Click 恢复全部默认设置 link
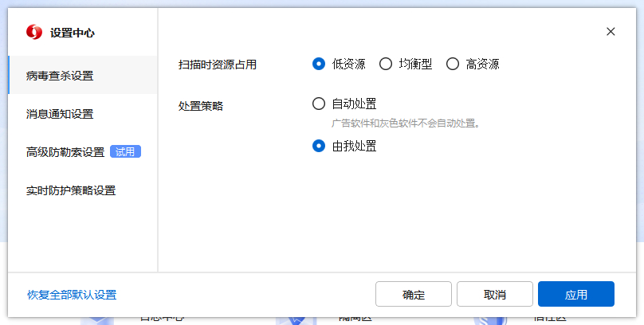 coord(72,295)
